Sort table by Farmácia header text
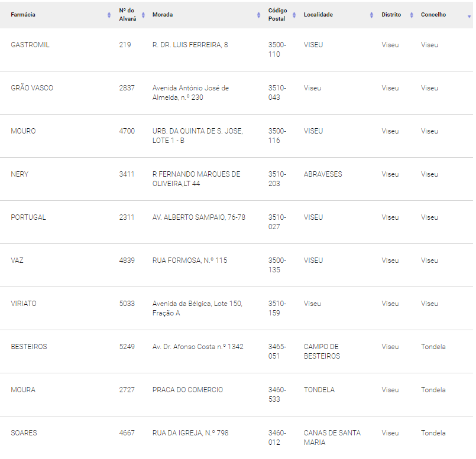 (x=23, y=15)
